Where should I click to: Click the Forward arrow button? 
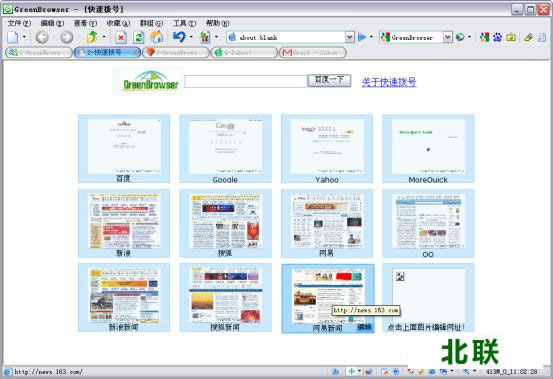[x=67, y=37]
